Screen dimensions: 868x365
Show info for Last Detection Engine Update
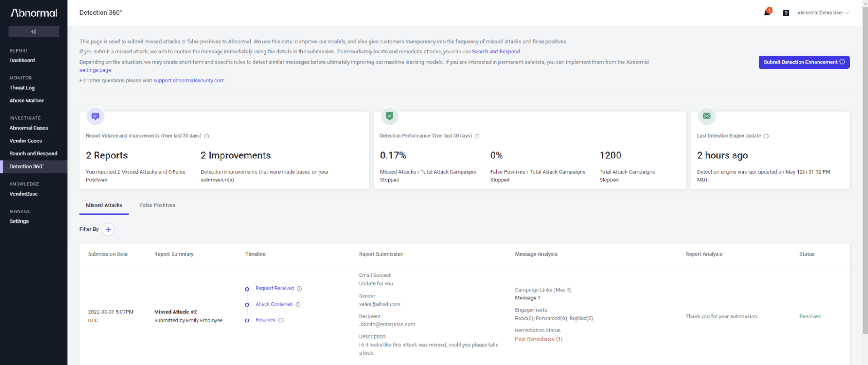[766, 136]
